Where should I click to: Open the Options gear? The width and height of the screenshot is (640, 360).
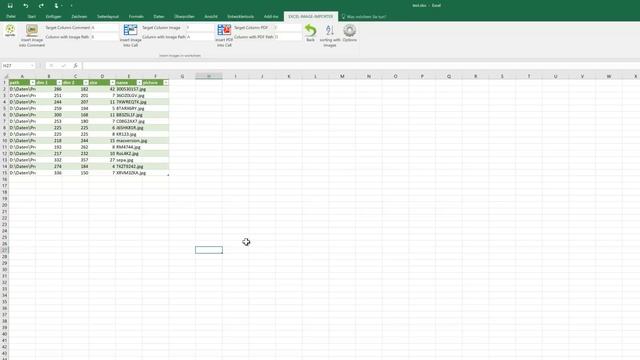pyautogui.click(x=350, y=33)
